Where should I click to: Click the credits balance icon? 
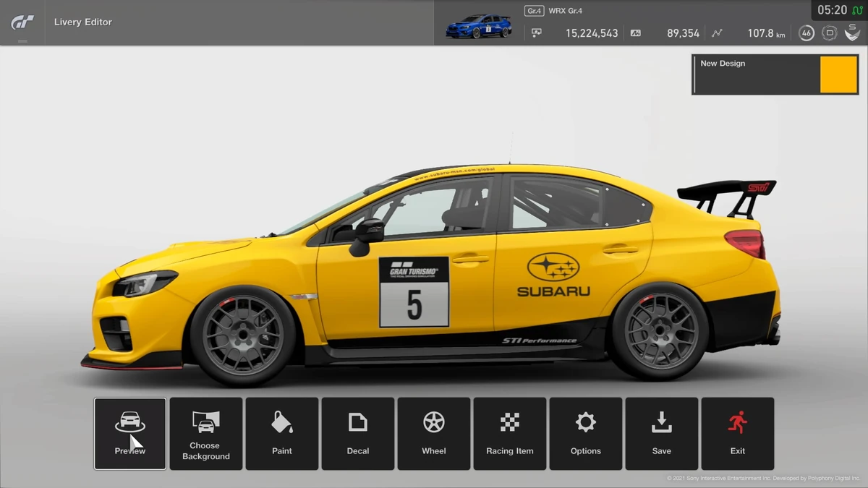[x=537, y=33]
